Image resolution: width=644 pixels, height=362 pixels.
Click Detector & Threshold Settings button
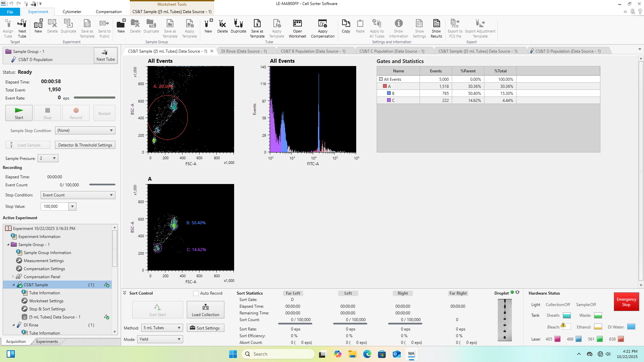point(85,145)
